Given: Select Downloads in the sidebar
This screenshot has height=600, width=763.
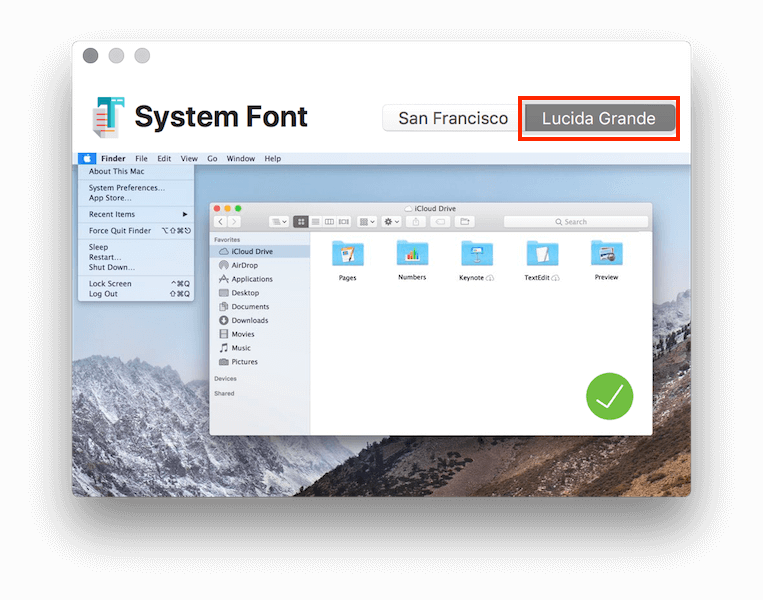Looking at the screenshot, I should 260,320.
